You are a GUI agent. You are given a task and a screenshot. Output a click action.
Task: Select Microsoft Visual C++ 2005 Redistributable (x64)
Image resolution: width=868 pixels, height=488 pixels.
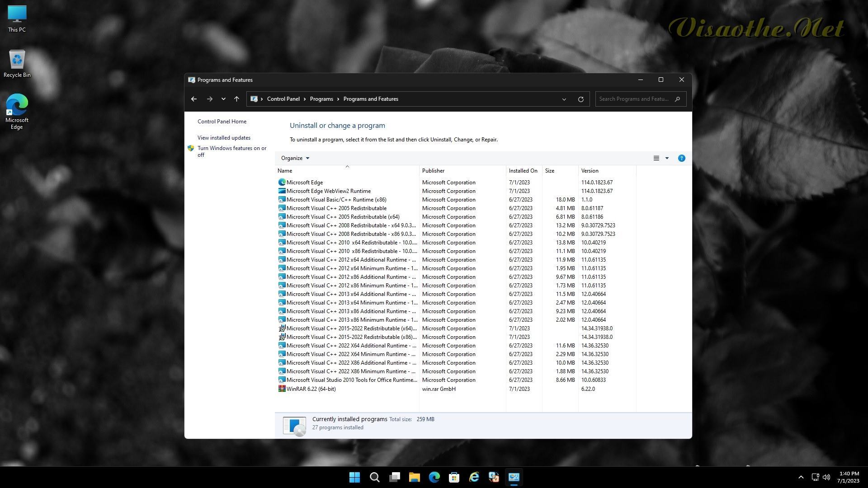coord(343,217)
